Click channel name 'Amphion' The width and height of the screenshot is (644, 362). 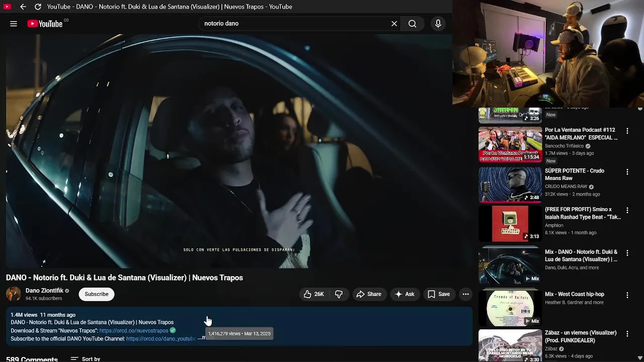coord(554,226)
